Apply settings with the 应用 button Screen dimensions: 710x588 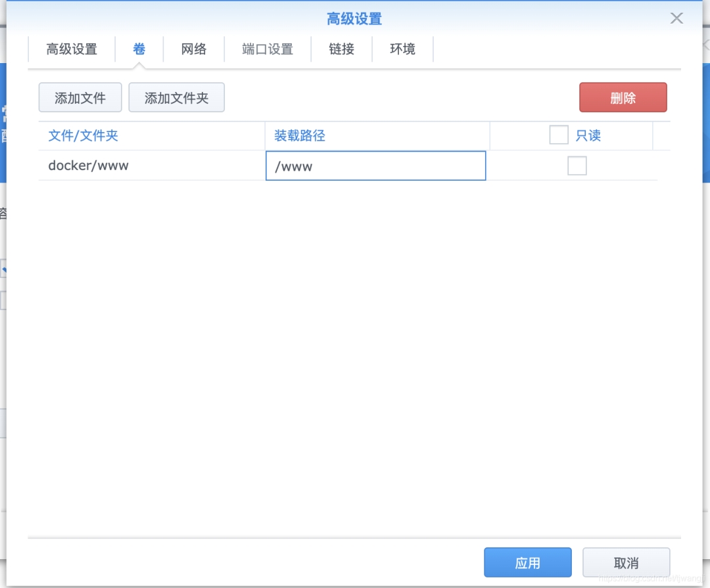[x=527, y=562]
